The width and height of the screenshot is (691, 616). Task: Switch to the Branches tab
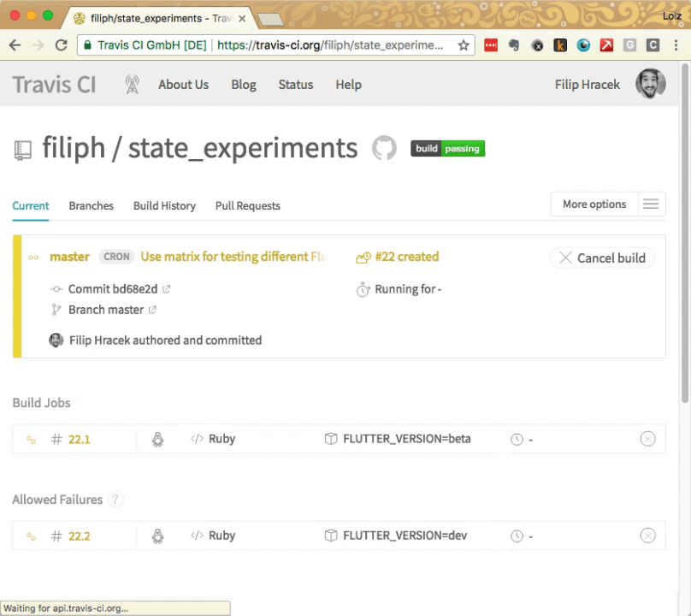92,206
